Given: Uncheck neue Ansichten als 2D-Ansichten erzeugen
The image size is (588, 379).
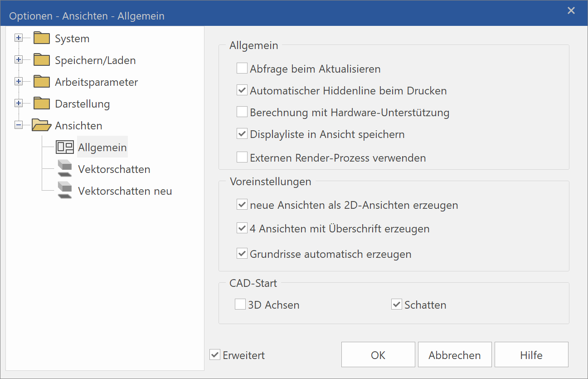Looking at the screenshot, I should (x=242, y=205).
